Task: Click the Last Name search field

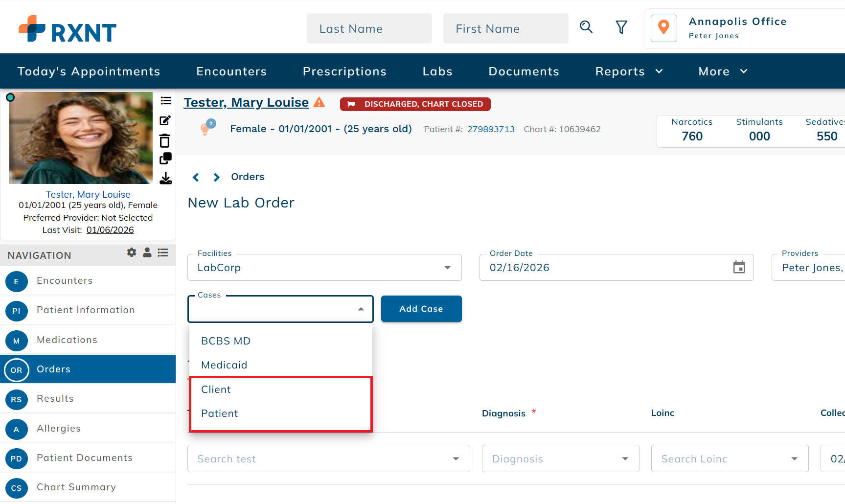Action: [x=369, y=29]
